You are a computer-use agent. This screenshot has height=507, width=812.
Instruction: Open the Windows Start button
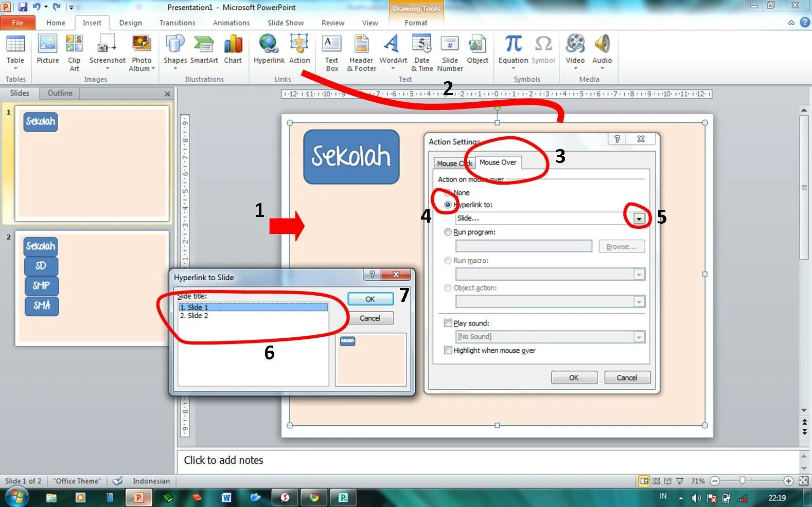point(17,497)
